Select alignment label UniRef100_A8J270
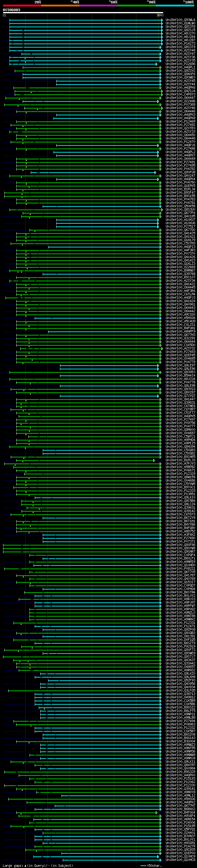 tap(180, 33)
